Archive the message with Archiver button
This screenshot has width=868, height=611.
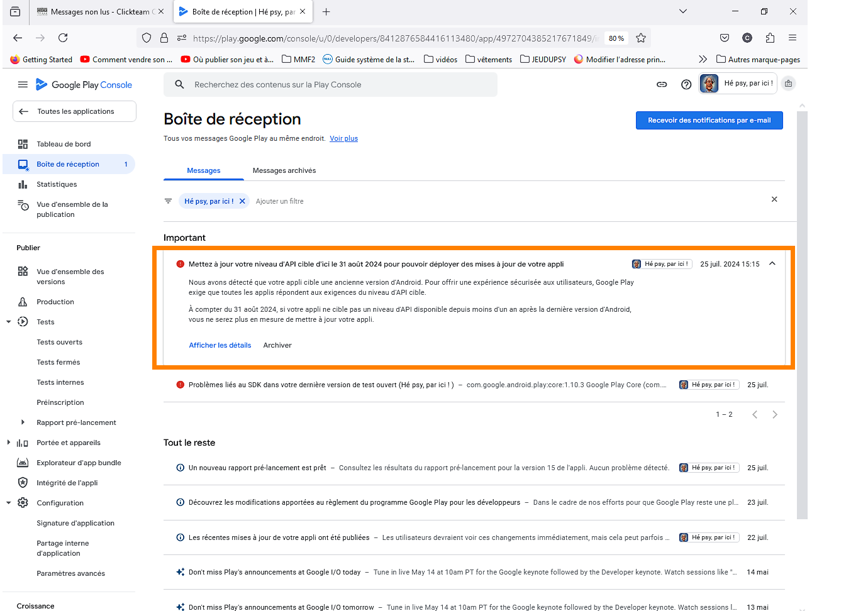(x=277, y=345)
